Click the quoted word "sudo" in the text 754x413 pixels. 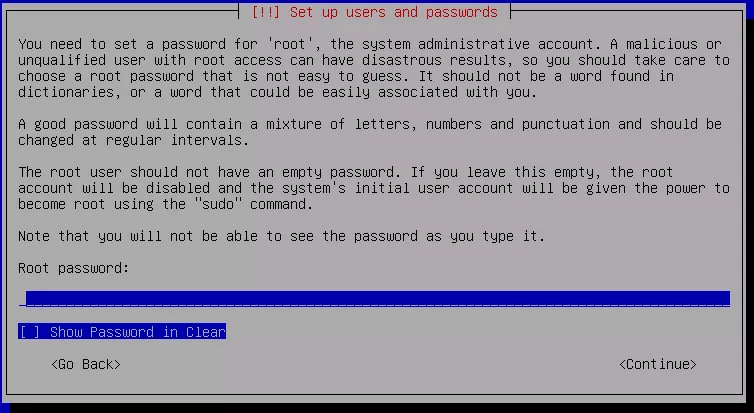pos(217,204)
